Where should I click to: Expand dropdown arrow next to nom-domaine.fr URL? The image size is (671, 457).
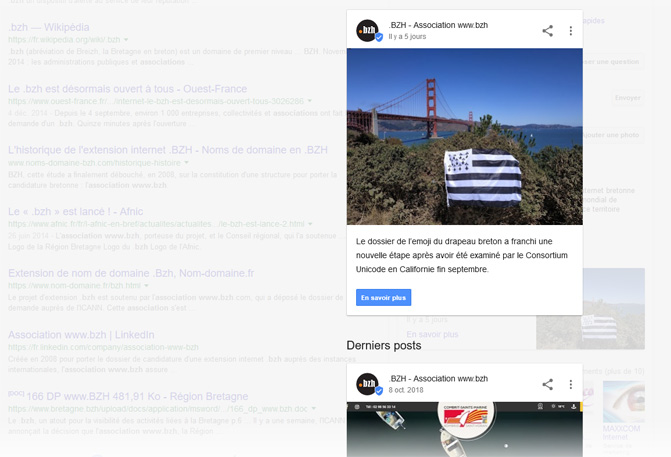pos(146,286)
